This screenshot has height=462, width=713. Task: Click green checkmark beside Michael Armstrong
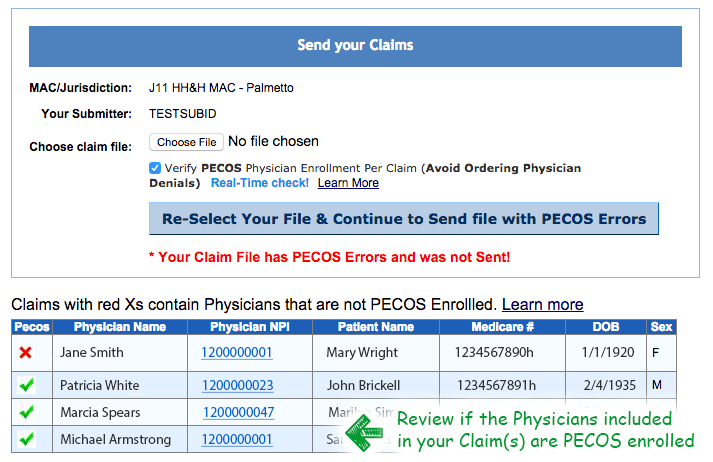coord(26,439)
